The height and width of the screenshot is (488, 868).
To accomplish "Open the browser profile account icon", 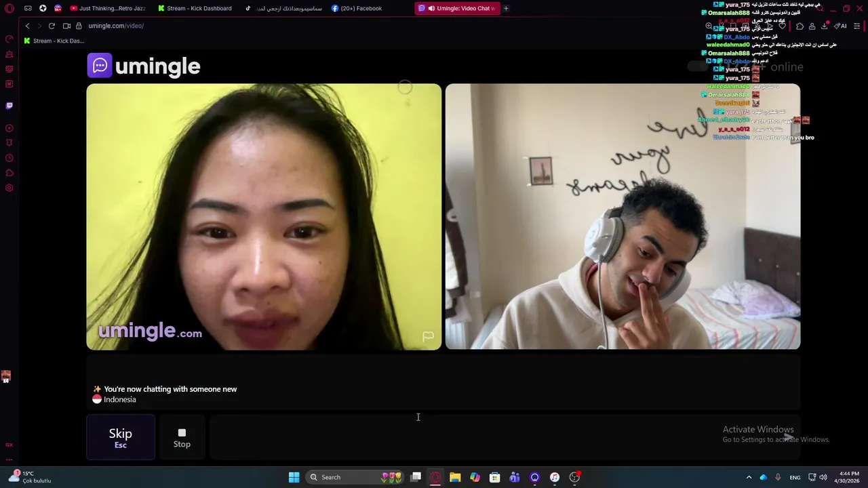I will point(812,26).
